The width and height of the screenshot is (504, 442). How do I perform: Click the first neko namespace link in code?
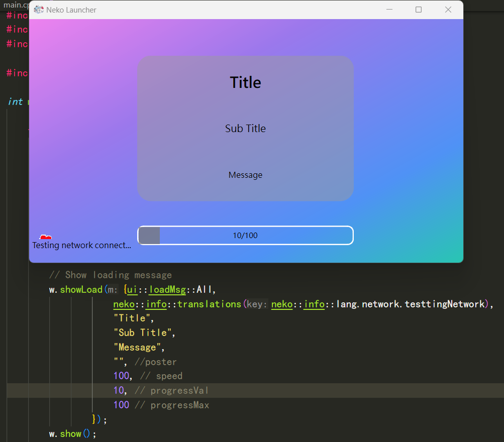[124, 304]
